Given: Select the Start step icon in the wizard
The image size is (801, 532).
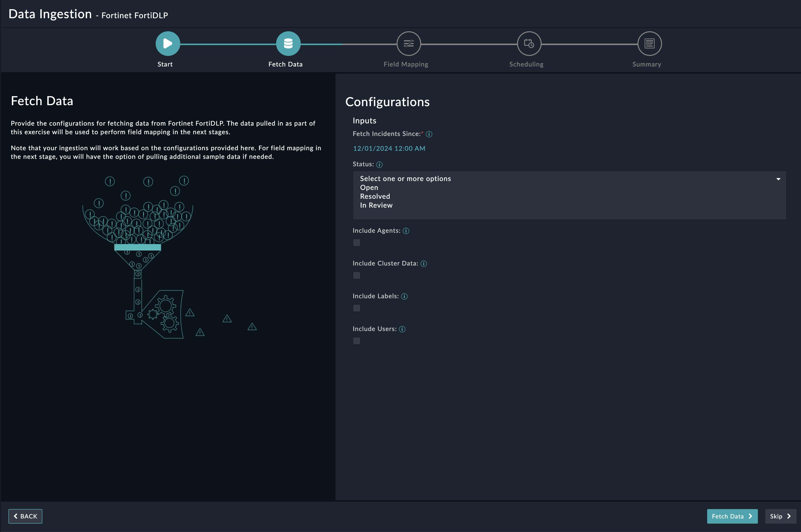Looking at the screenshot, I should (x=167, y=43).
